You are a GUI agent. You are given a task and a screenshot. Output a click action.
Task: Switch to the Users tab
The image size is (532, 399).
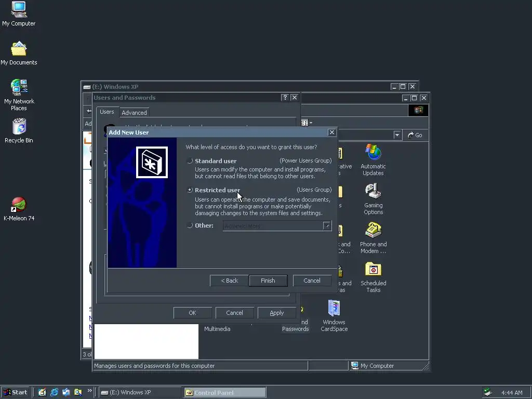pyautogui.click(x=107, y=112)
